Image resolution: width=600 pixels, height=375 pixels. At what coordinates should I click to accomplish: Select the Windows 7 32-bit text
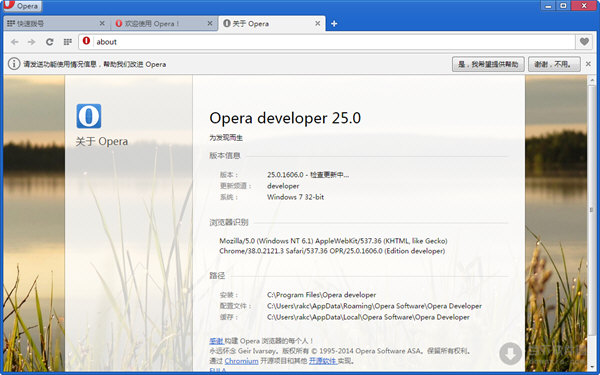coord(295,197)
